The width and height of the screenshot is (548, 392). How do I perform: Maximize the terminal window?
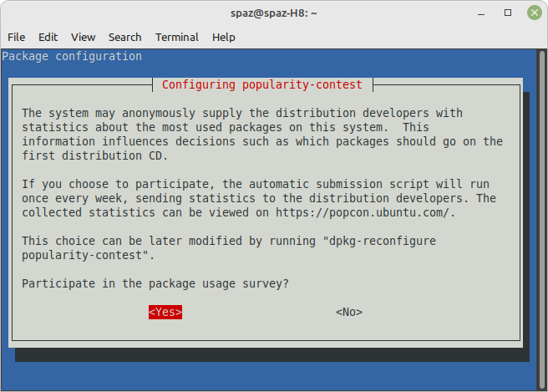pyautogui.click(x=508, y=13)
